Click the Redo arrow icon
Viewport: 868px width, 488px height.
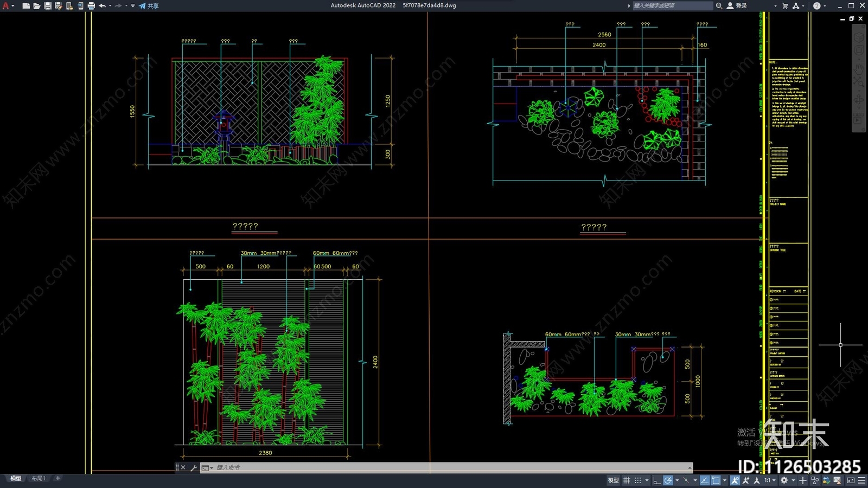point(118,5)
